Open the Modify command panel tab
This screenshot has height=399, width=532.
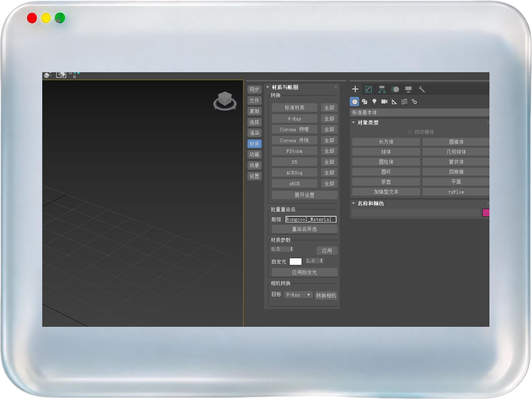(x=368, y=89)
